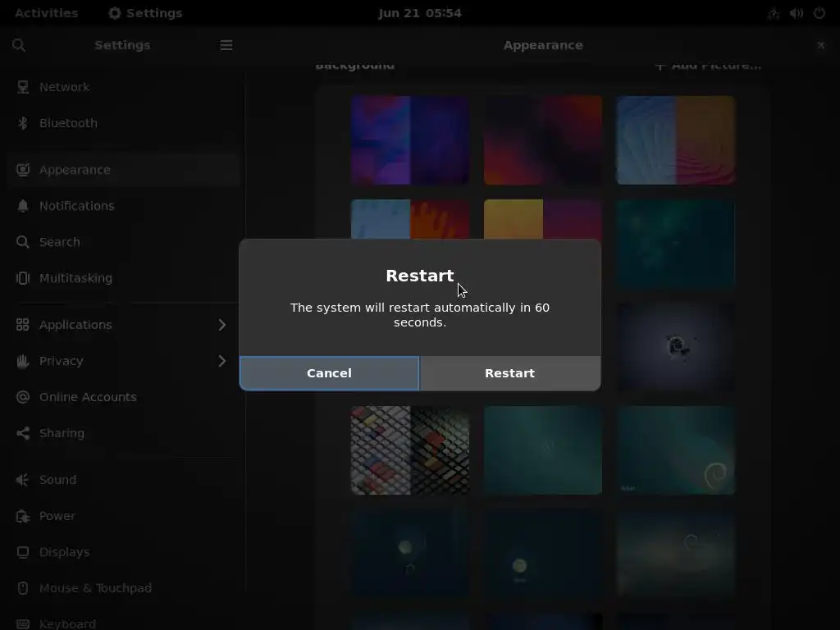This screenshot has height=630, width=840.
Task: Open Notifications settings
Action: point(123,206)
